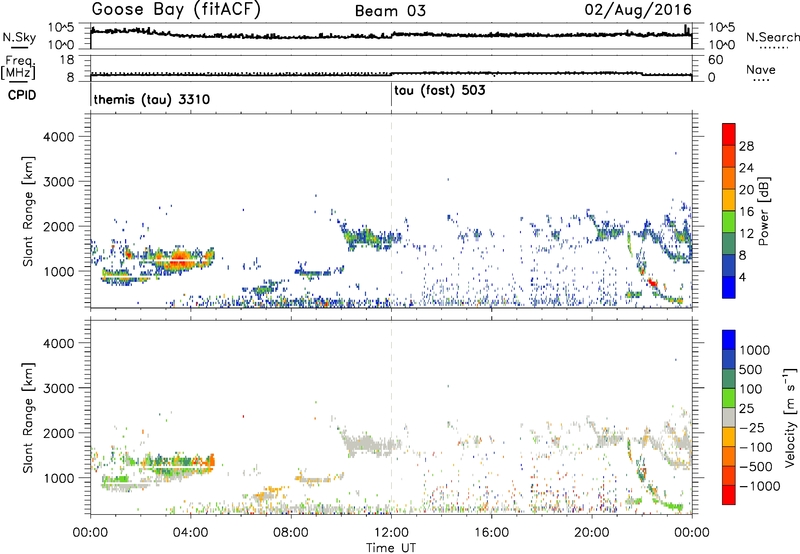Pick the blue top segment of the Velocity colorbar
Screen dimensions: 800x554
pos(729,340)
